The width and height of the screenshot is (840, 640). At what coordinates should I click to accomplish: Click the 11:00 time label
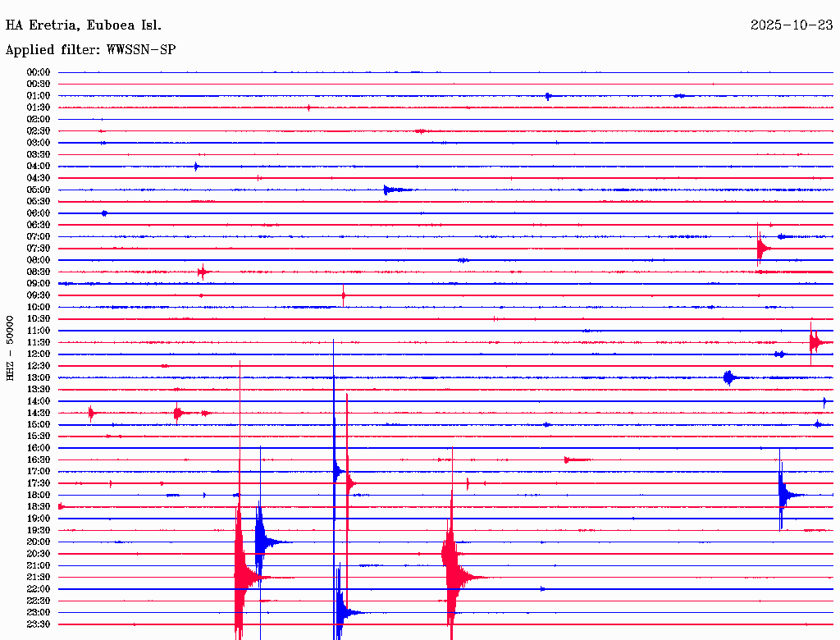[39, 331]
